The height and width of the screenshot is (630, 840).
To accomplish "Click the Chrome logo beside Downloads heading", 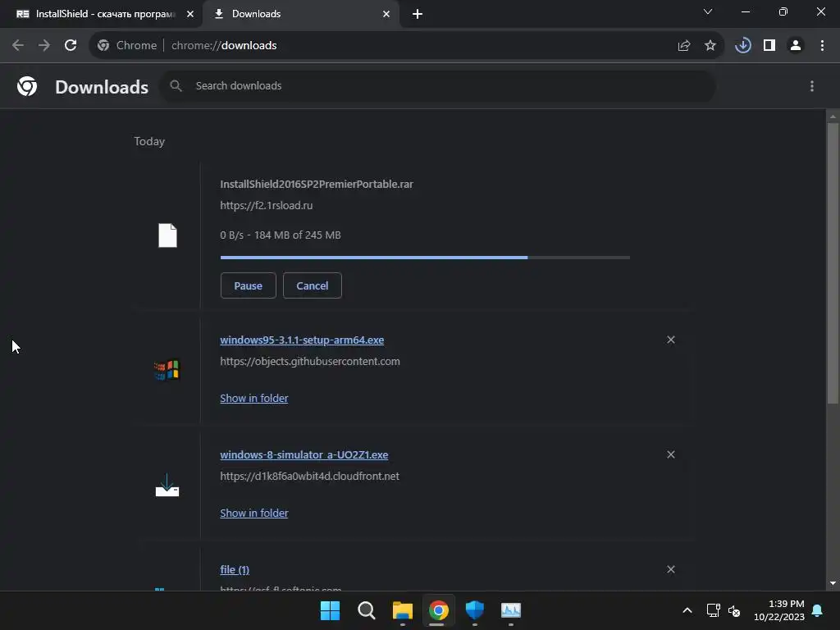I will (x=27, y=85).
